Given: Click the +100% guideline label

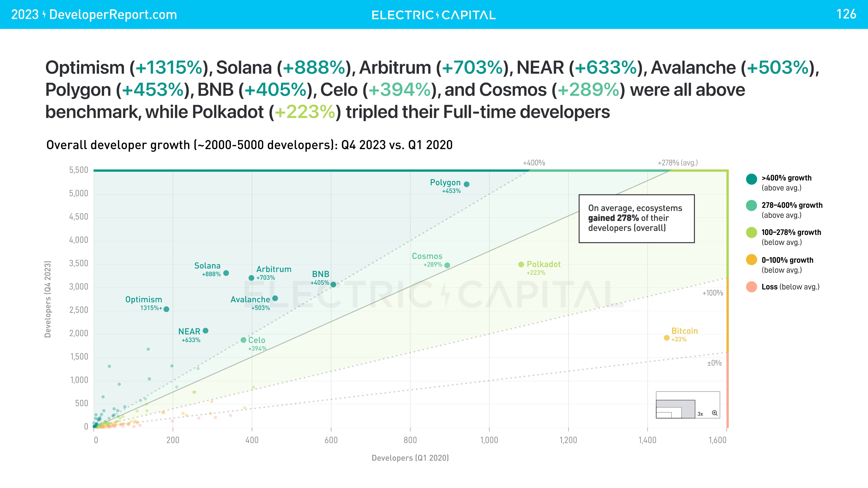Looking at the screenshot, I should click(x=713, y=293).
